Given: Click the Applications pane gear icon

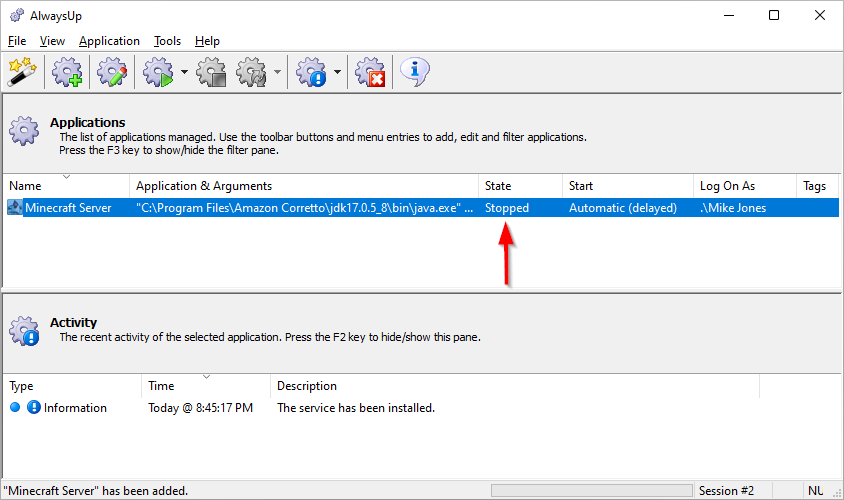Looking at the screenshot, I should click(24, 130).
